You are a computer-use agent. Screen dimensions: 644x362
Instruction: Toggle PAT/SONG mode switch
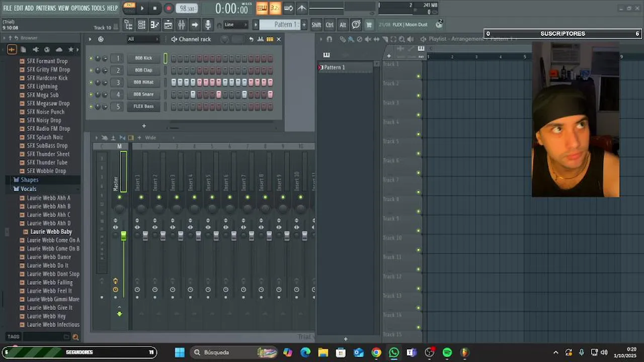pyautogui.click(x=129, y=8)
